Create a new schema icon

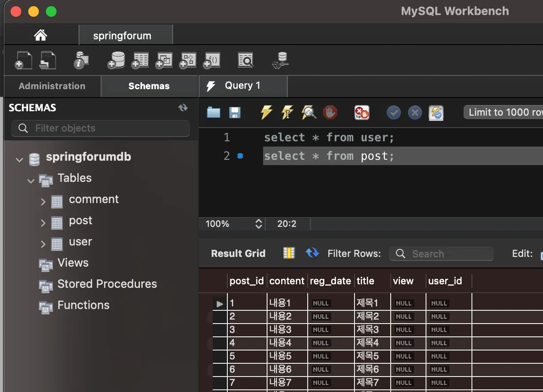click(x=116, y=60)
